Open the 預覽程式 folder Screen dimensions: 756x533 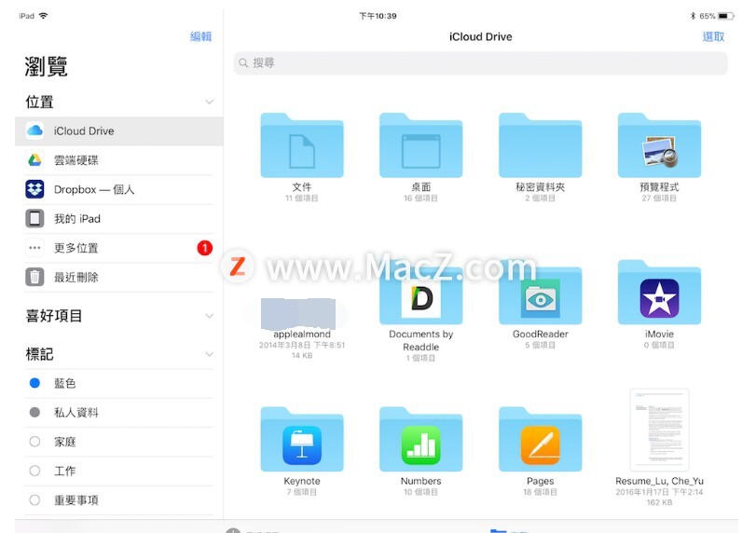coord(659,145)
